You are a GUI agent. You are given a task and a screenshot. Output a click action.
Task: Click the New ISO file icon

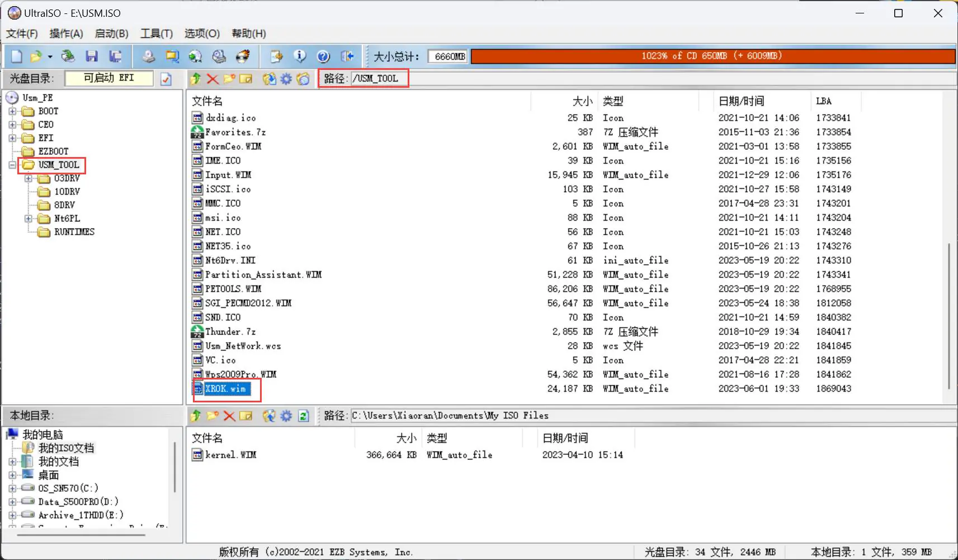17,56
